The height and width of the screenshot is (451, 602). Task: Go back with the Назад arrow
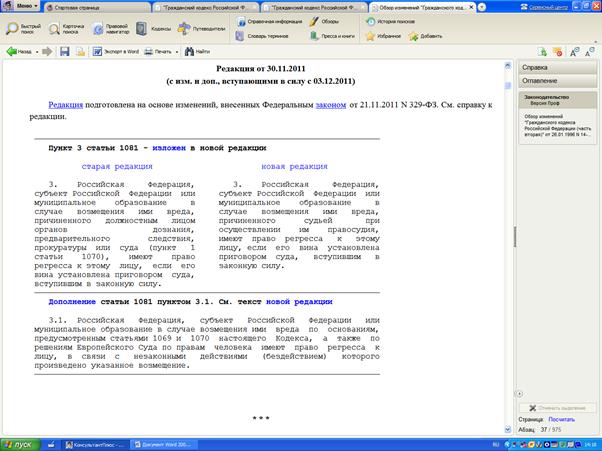pyautogui.click(x=19, y=51)
